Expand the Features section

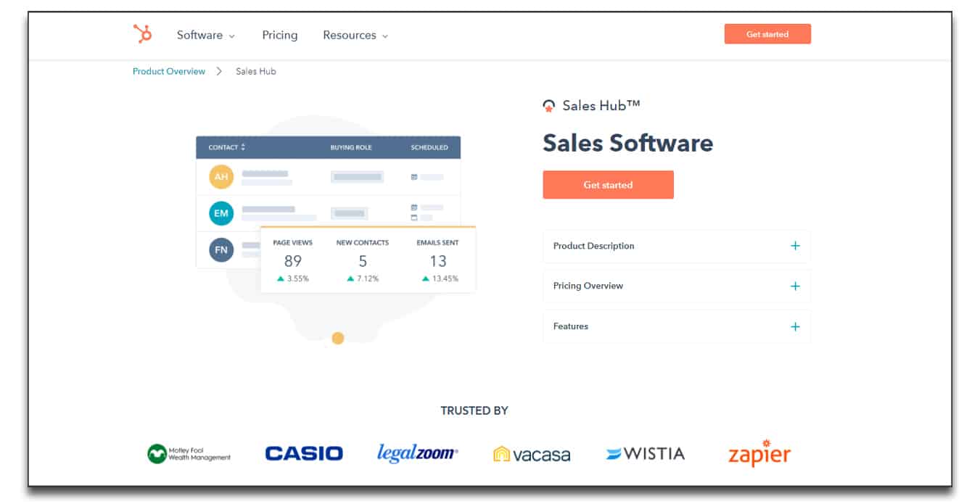[677, 326]
